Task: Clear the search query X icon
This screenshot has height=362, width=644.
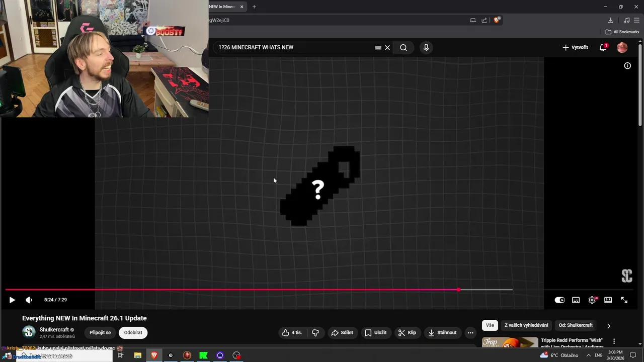Action: [x=387, y=48]
